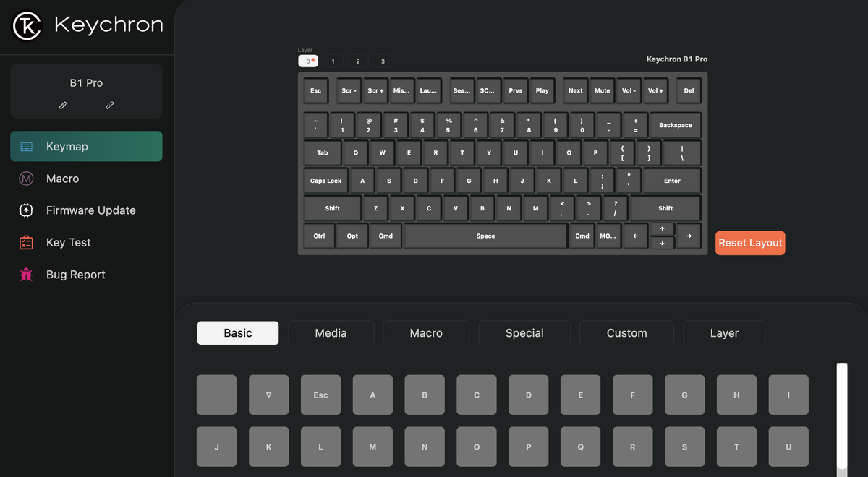Switch to layer 1

click(333, 61)
